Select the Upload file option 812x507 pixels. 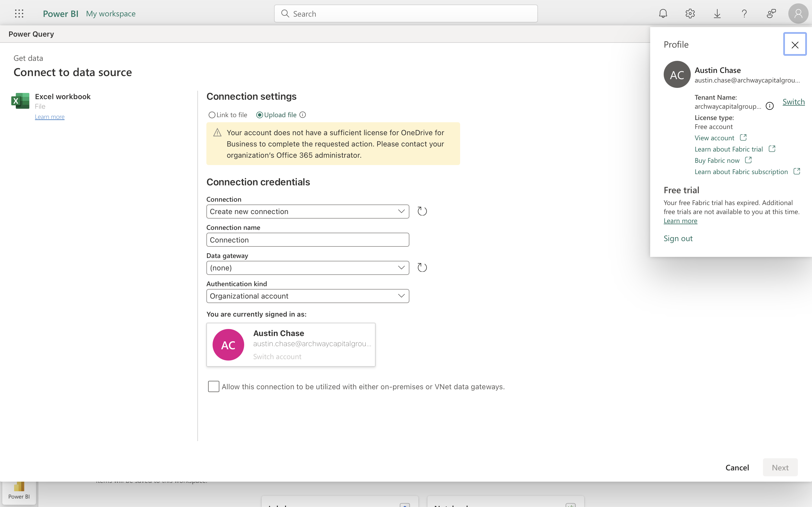[259, 115]
